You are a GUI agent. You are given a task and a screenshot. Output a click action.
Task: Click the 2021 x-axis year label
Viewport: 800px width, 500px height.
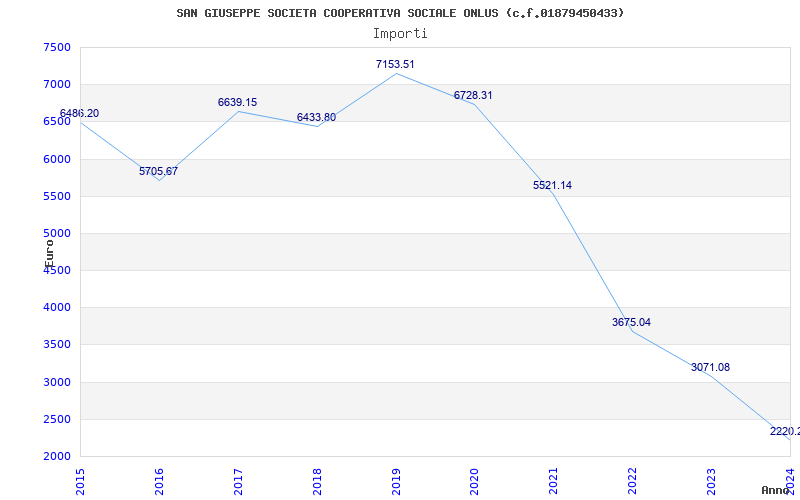click(x=554, y=481)
